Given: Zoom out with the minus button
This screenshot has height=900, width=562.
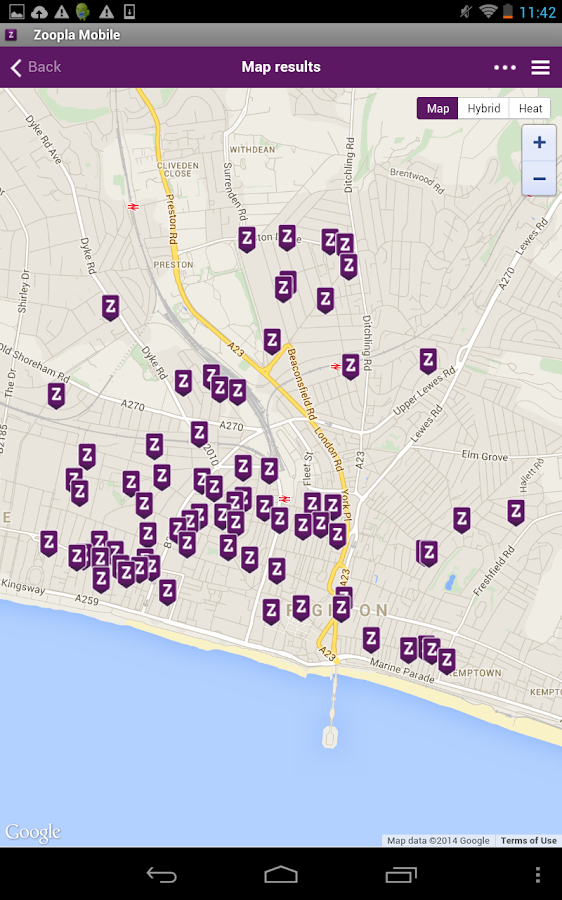Looking at the screenshot, I should coord(539,179).
